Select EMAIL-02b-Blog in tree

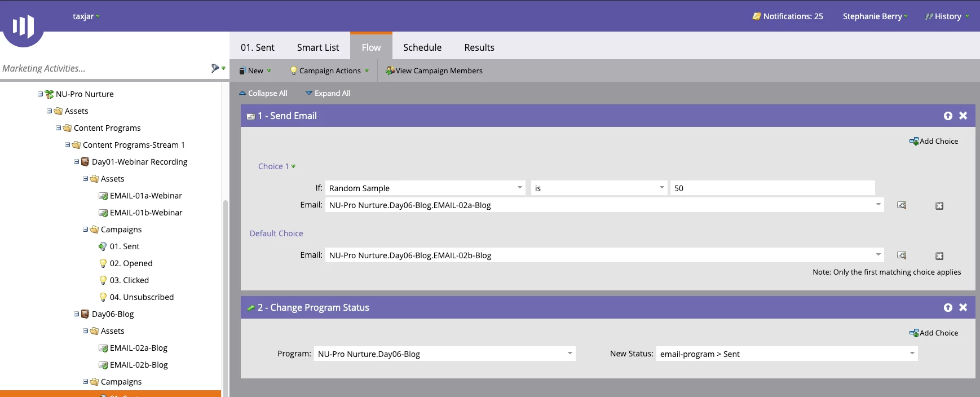(x=139, y=365)
